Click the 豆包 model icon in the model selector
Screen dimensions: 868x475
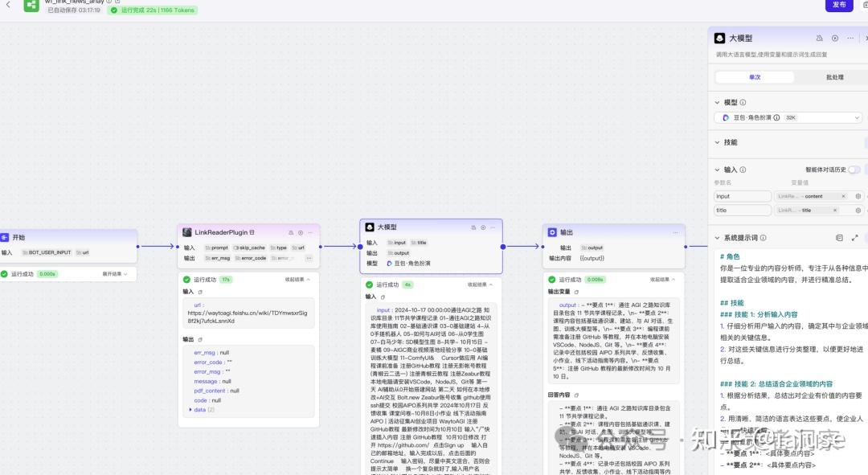click(x=725, y=117)
